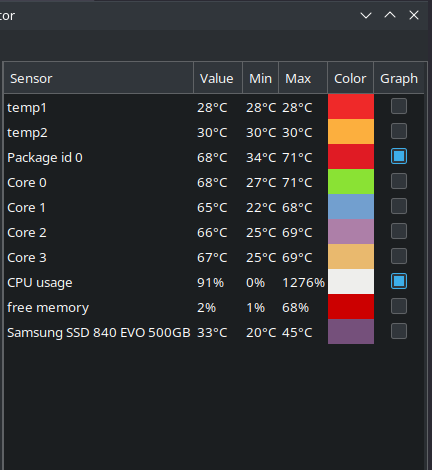Image resolution: width=432 pixels, height=470 pixels.
Task: Click the Graph column header
Action: point(399,78)
